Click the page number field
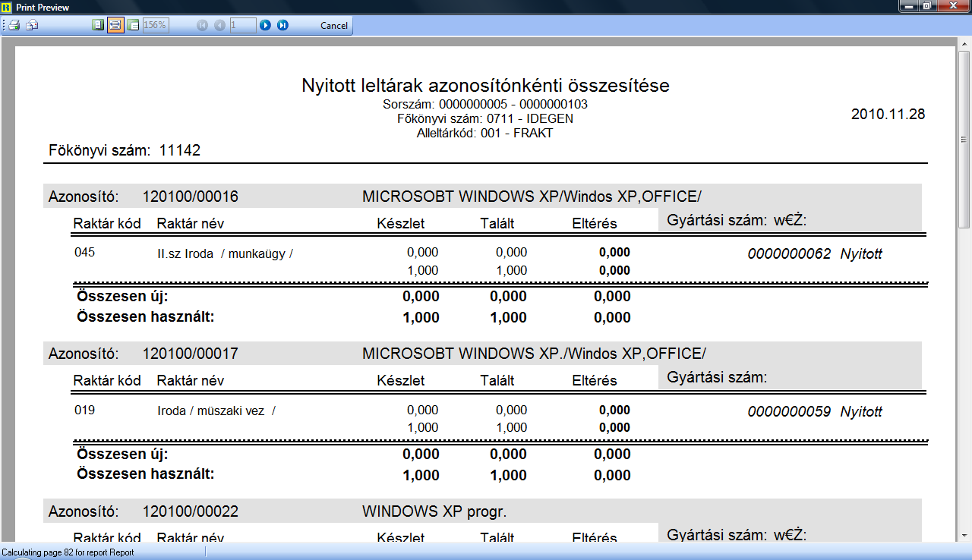Viewport: 972px width, 560px height. pos(243,25)
